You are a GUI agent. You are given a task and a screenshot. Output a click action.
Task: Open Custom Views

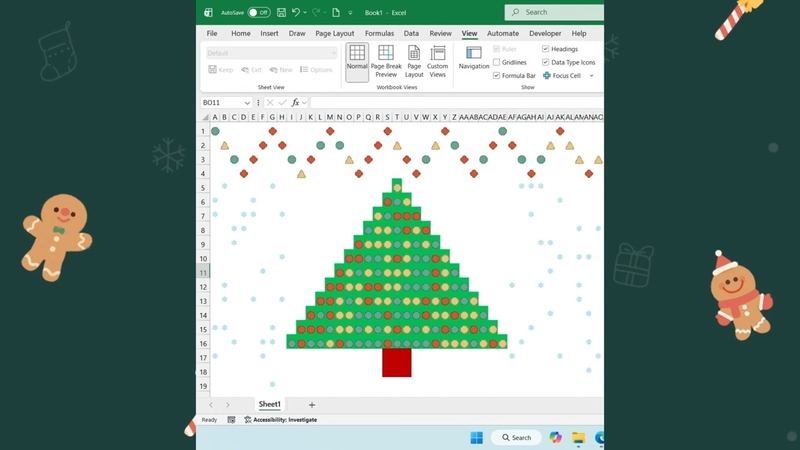click(x=437, y=62)
